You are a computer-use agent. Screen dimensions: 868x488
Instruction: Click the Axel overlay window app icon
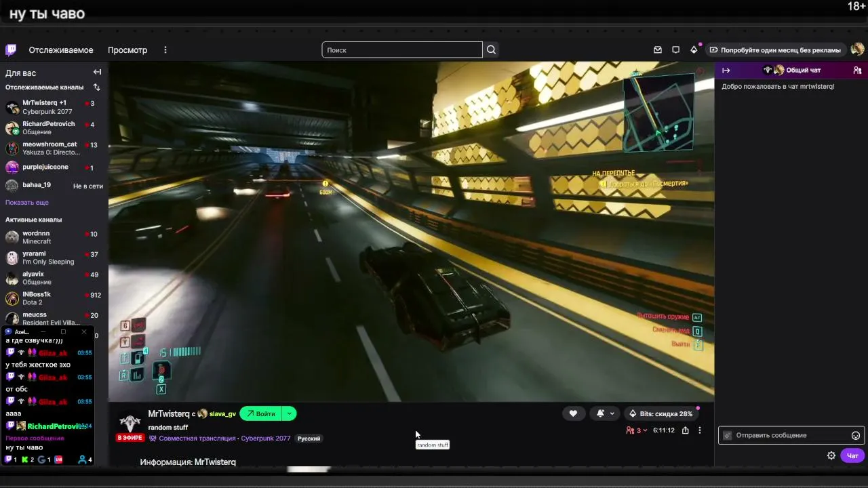8,332
